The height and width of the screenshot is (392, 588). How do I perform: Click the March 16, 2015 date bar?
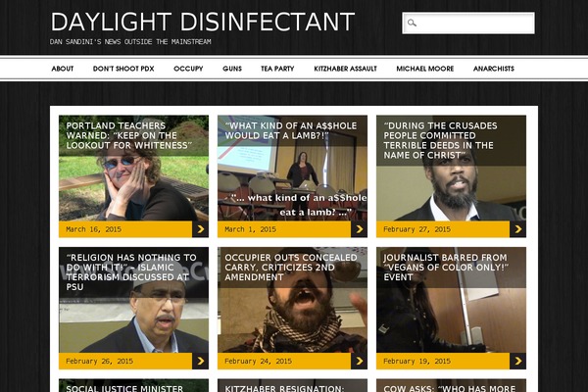(x=125, y=229)
